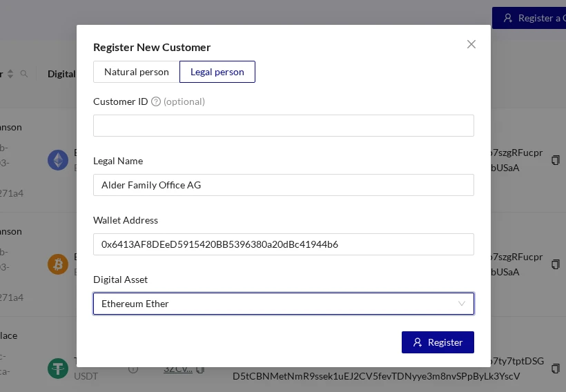The image size is (566, 392).
Task: Select the Legal person tab
Action: click(x=217, y=72)
